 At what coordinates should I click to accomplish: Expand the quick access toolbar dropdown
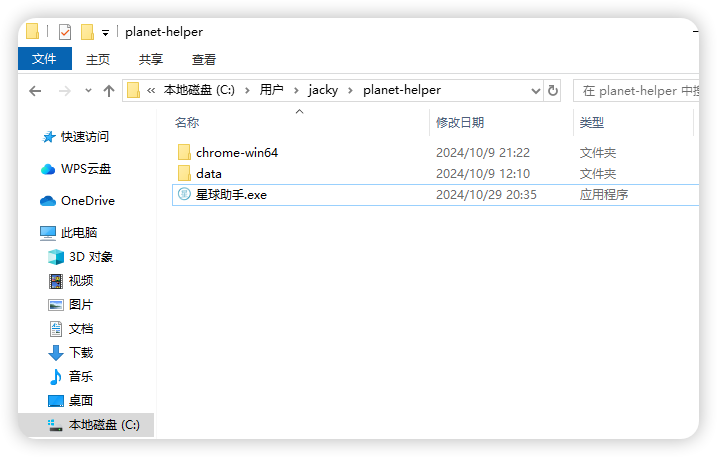click(105, 32)
